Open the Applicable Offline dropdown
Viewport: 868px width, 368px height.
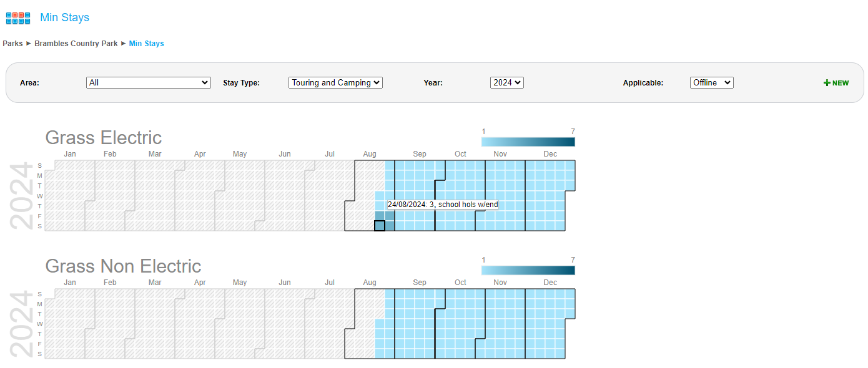pos(711,82)
